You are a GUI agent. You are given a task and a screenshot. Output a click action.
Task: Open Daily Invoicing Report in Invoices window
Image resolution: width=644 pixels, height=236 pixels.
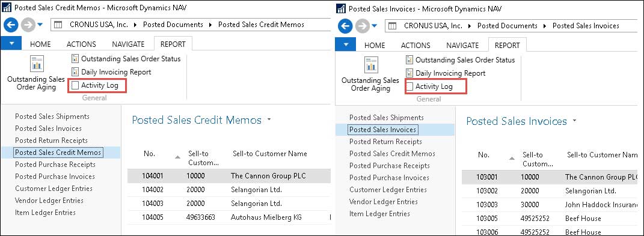(446, 73)
